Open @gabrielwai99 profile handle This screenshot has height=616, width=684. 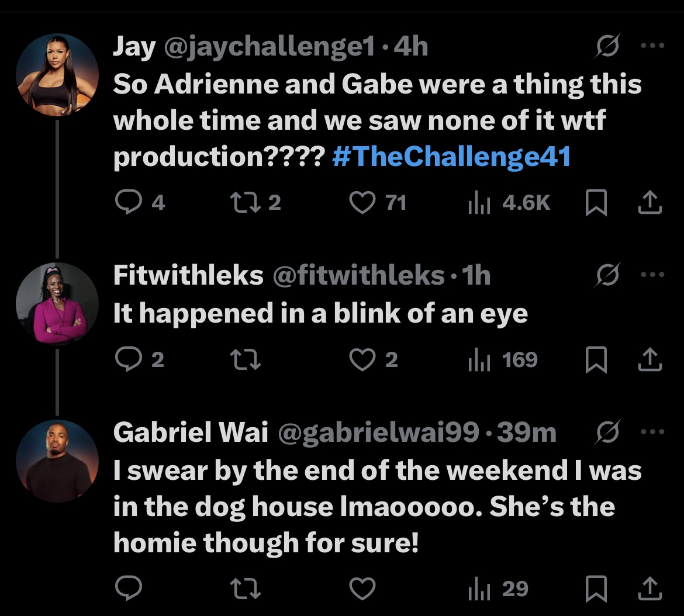[378, 432]
